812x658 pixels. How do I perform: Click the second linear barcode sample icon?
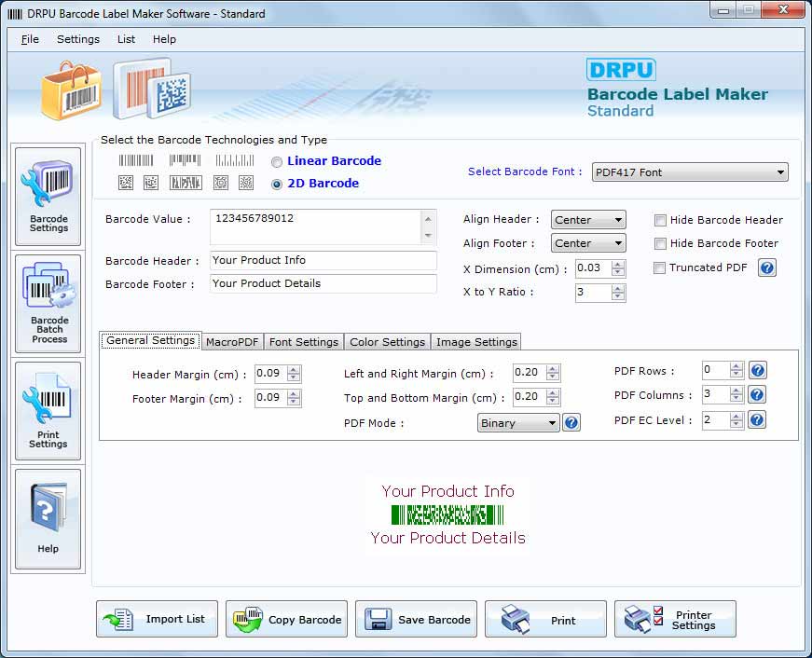click(185, 160)
